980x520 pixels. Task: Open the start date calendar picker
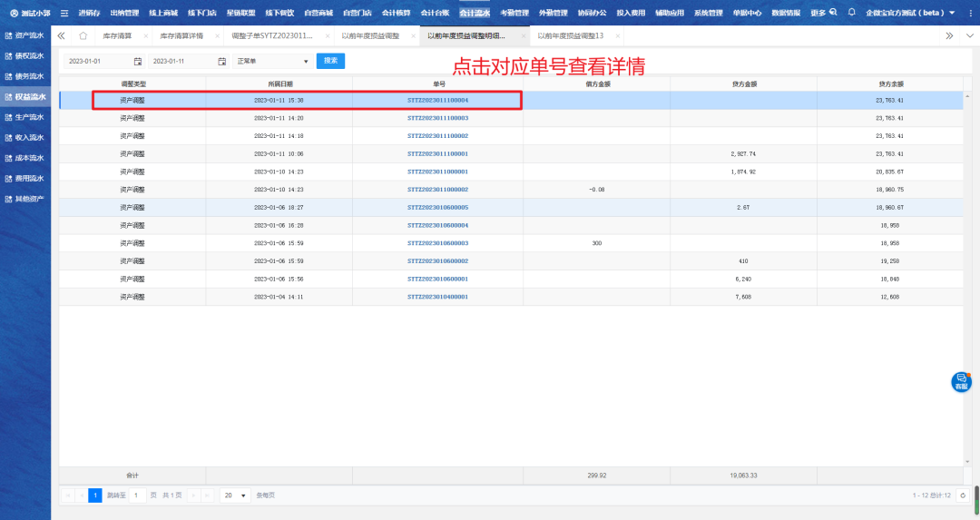click(138, 61)
